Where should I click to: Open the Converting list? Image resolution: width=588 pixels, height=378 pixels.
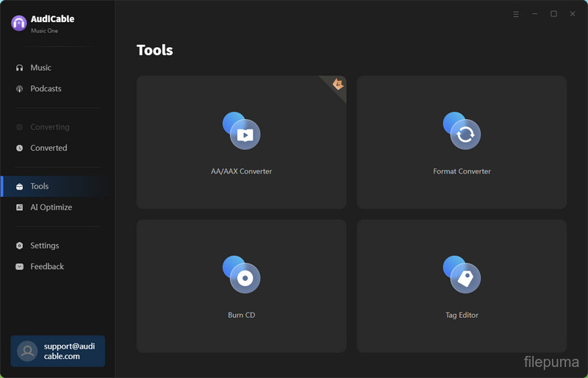click(49, 127)
